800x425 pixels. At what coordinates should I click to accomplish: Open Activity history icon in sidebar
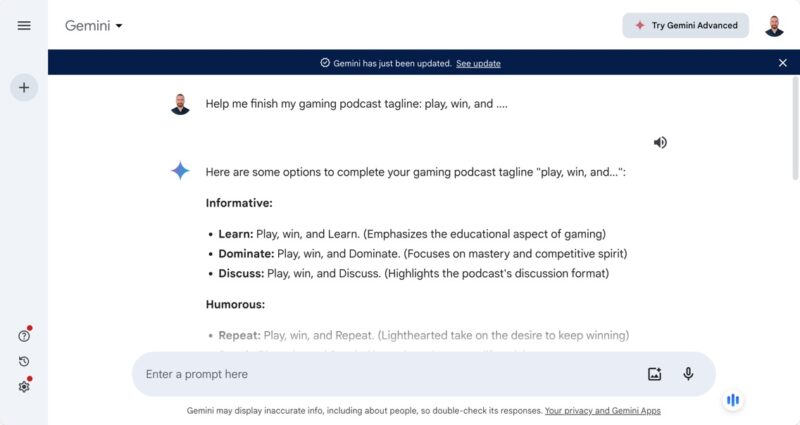tap(24, 362)
